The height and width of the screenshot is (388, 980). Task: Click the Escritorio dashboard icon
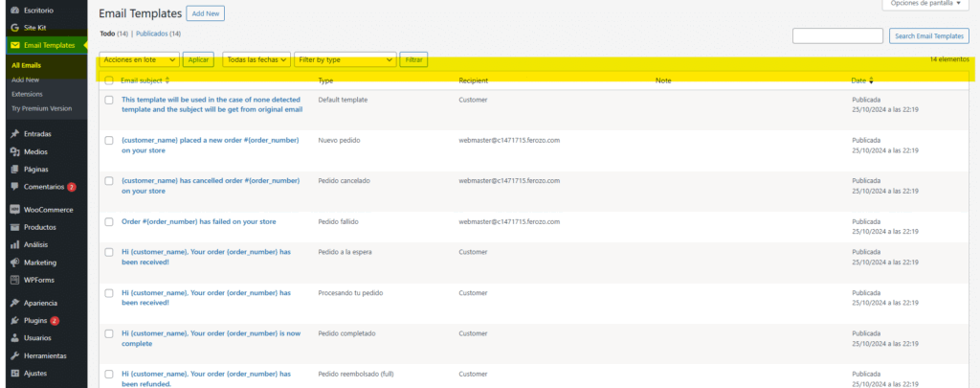pyautogui.click(x=15, y=11)
